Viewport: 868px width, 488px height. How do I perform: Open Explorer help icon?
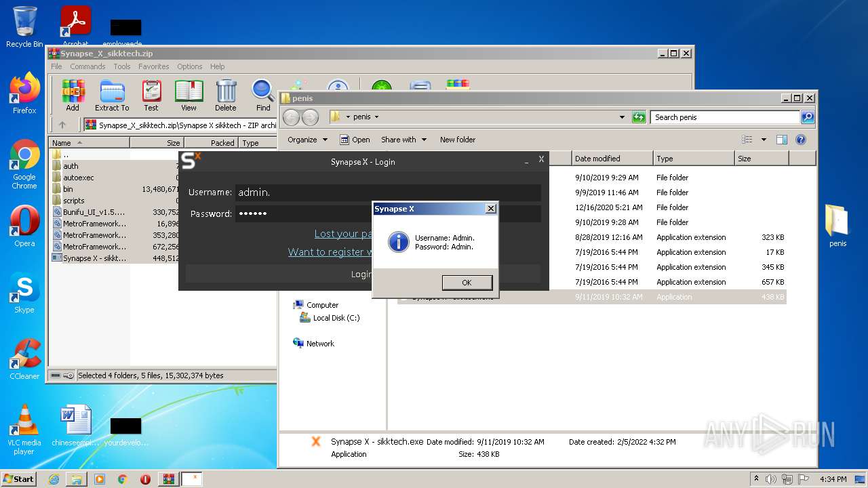801,140
